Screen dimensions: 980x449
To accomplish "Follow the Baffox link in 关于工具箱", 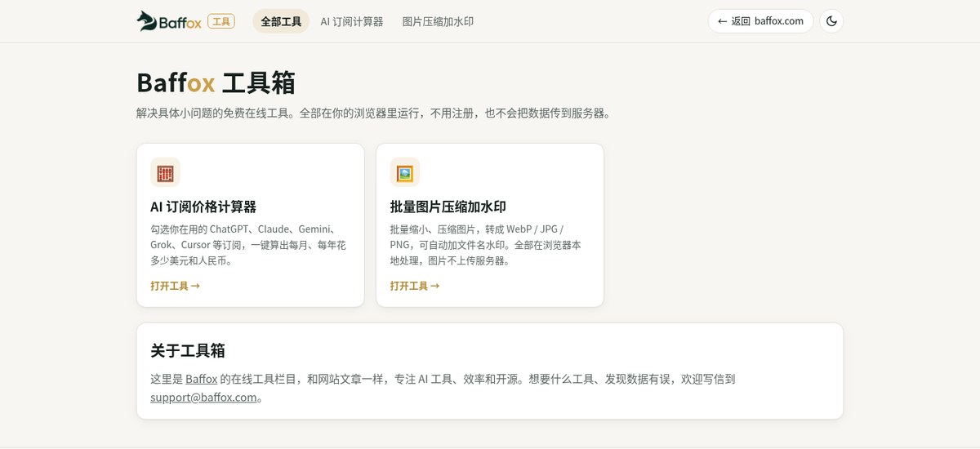I will 201,379.
